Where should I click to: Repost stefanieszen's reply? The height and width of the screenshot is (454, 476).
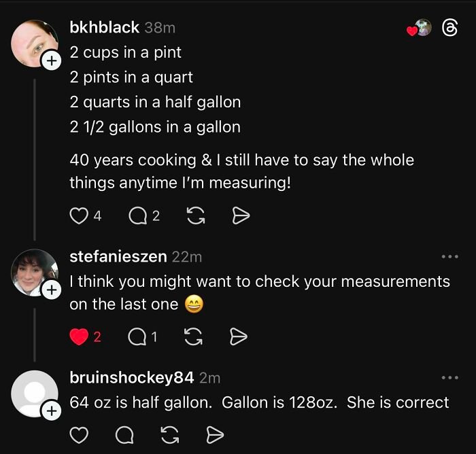(195, 336)
